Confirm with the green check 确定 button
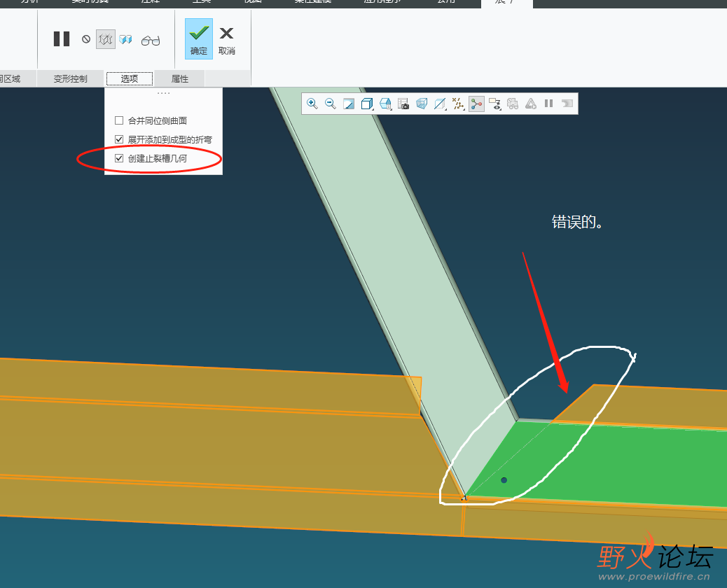Image resolution: width=727 pixels, height=588 pixels. click(x=199, y=39)
